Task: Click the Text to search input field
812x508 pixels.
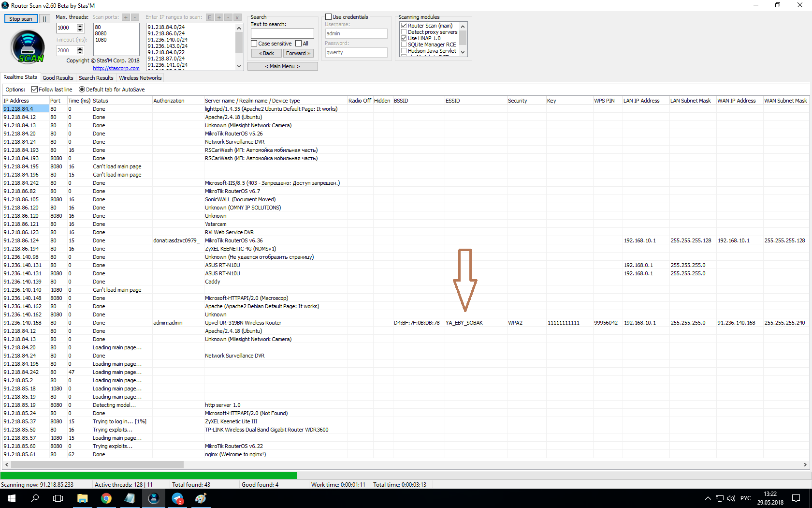Action: pyautogui.click(x=282, y=33)
